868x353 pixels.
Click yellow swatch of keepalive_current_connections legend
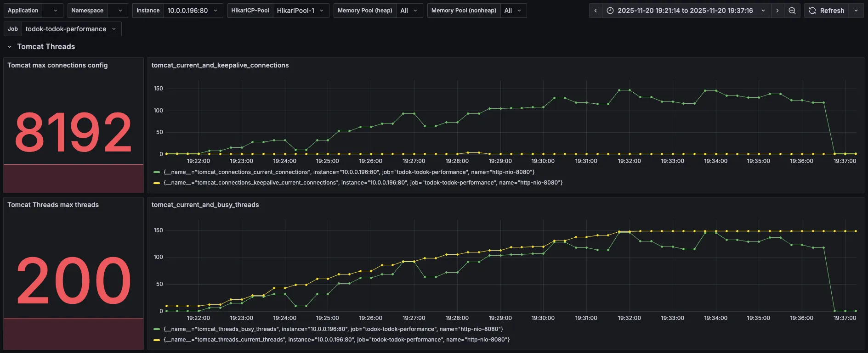pos(157,183)
